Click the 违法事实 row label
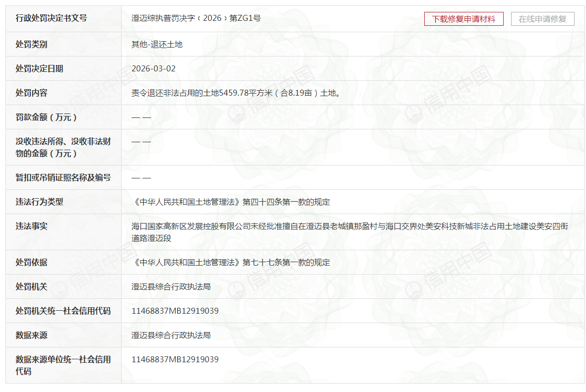This screenshot has width=586, height=392. 31,226
